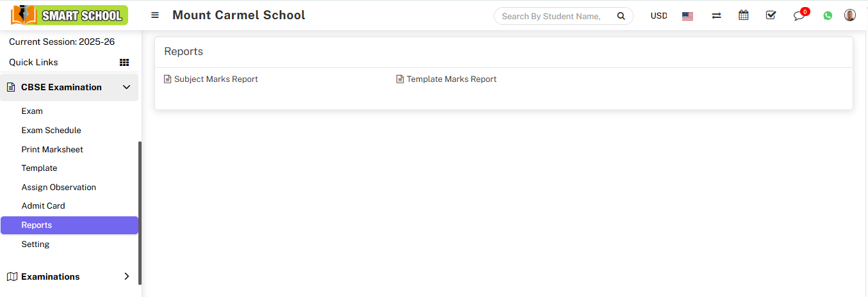
Task: Open the Subject Marks Report link
Action: pyautogui.click(x=216, y=79)
